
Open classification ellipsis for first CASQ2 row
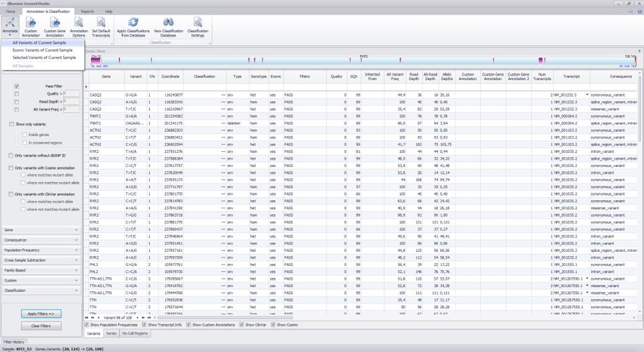[223, 95]
